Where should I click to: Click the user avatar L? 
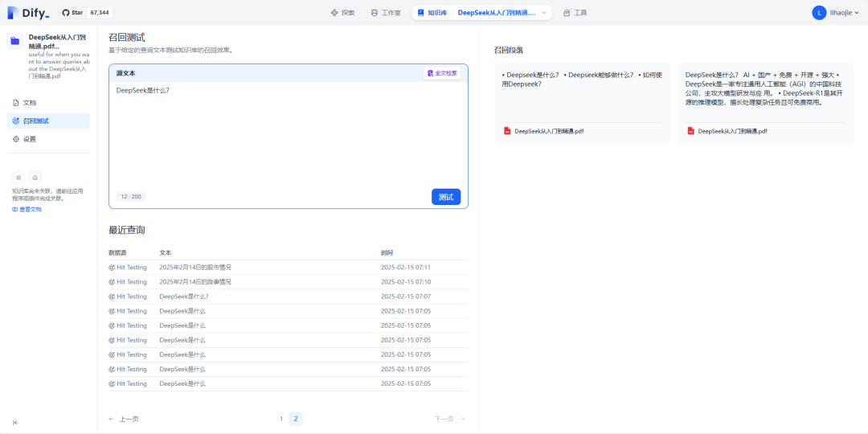(x=819, y=13)
